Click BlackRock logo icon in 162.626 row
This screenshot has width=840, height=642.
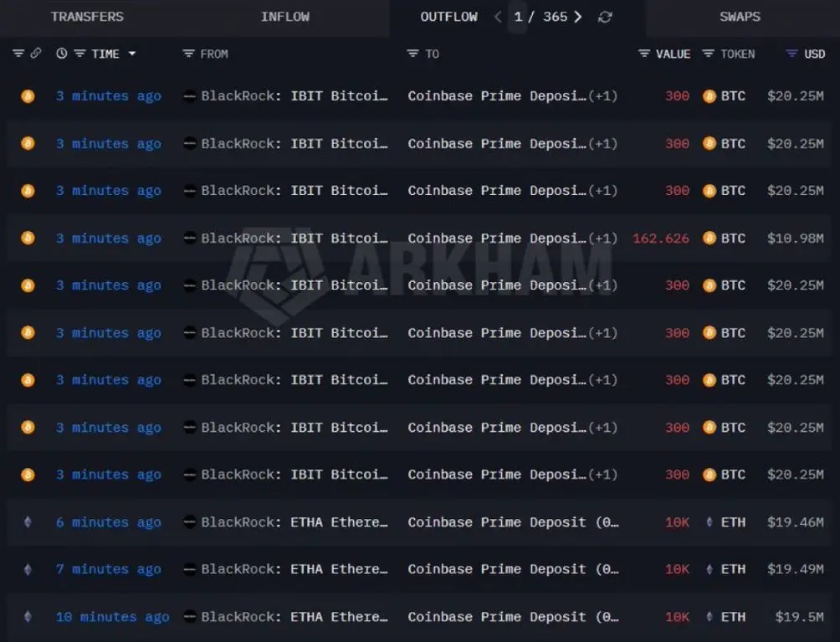click(x=189, y=238)
